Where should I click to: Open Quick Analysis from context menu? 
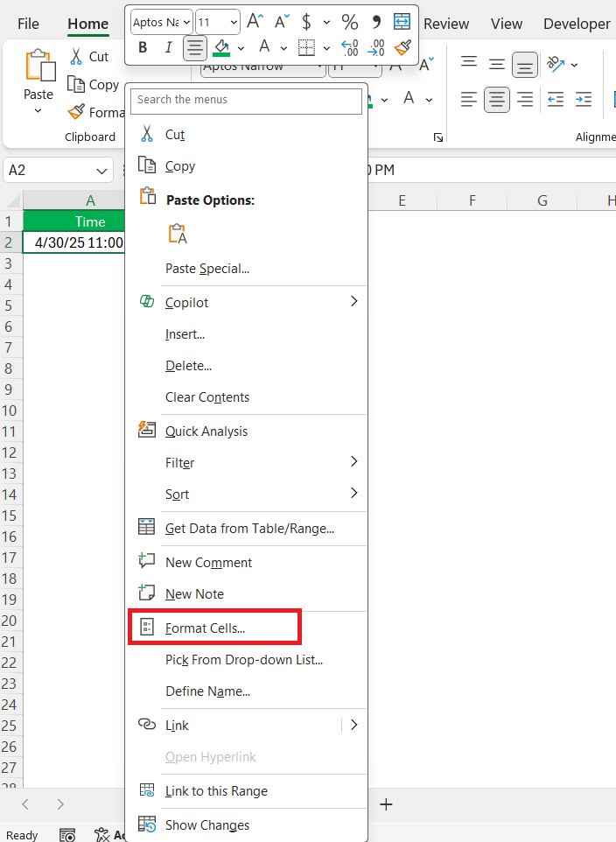tap(246, 432)
